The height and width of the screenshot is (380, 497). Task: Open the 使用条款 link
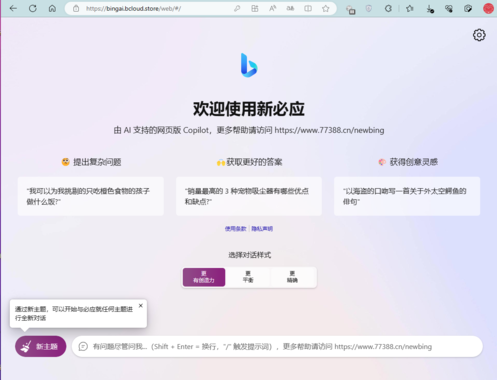click(235, 229)
